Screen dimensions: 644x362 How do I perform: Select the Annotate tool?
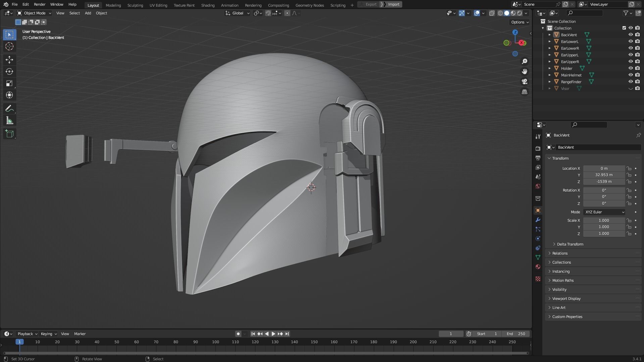point(9,109)
